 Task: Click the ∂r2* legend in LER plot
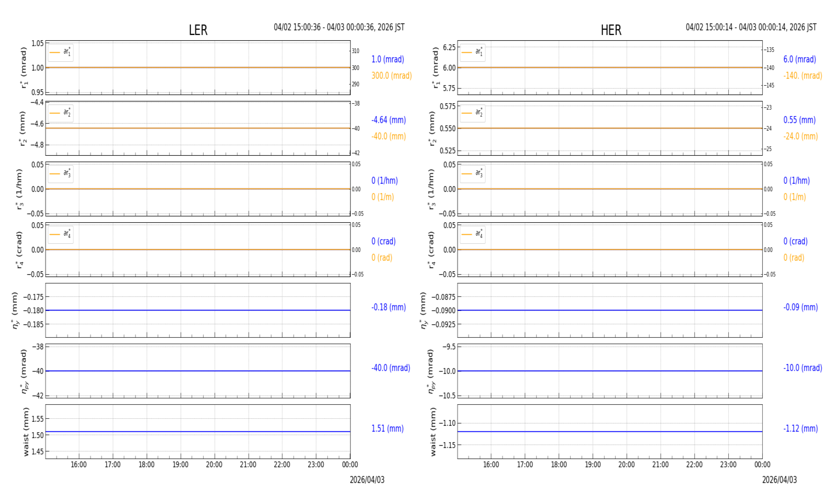point(61,113)
